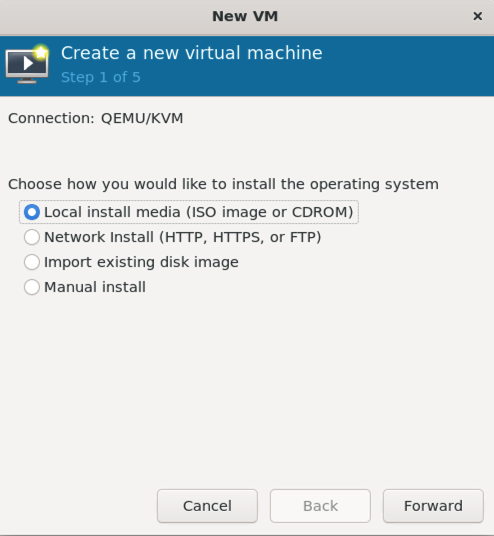Image resolution: width=494 pixels, height=536 pixels.
Task: Click the play arrow inside the monitor icon
Action: point(28,63)
